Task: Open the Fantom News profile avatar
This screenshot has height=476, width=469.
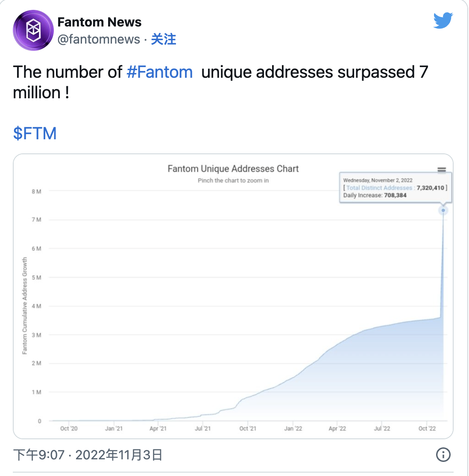Action: point(33,30)
